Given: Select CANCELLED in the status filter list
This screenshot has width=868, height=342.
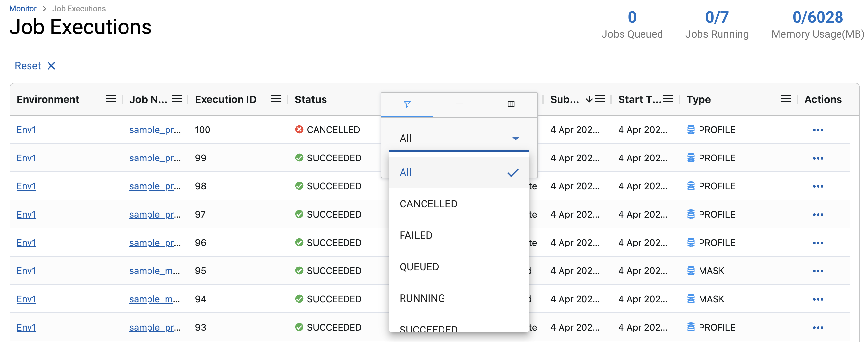Looking at the screenshot, I should click(459, 204).
